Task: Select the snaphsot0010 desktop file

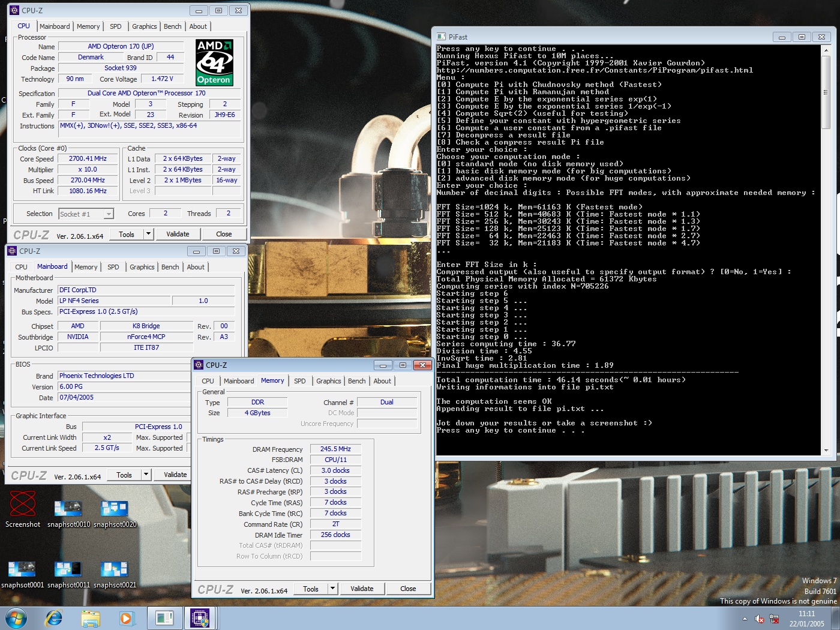Action: click(68, 514)
